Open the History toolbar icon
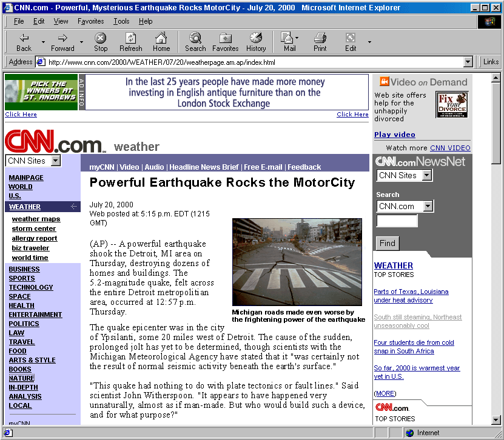This screenshot has height=440, width=504. pos(256,42)
